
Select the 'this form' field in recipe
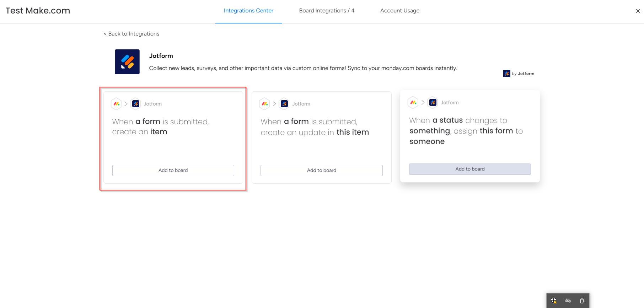click(x=496, y=131)
